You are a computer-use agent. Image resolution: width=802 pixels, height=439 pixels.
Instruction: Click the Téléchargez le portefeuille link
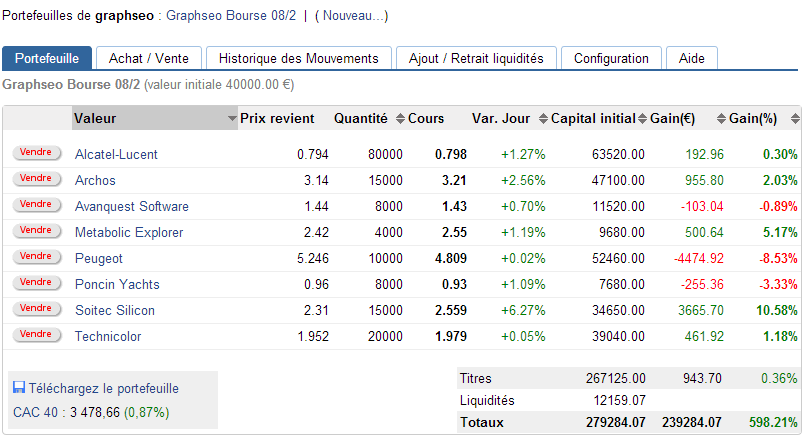[104, 388]
